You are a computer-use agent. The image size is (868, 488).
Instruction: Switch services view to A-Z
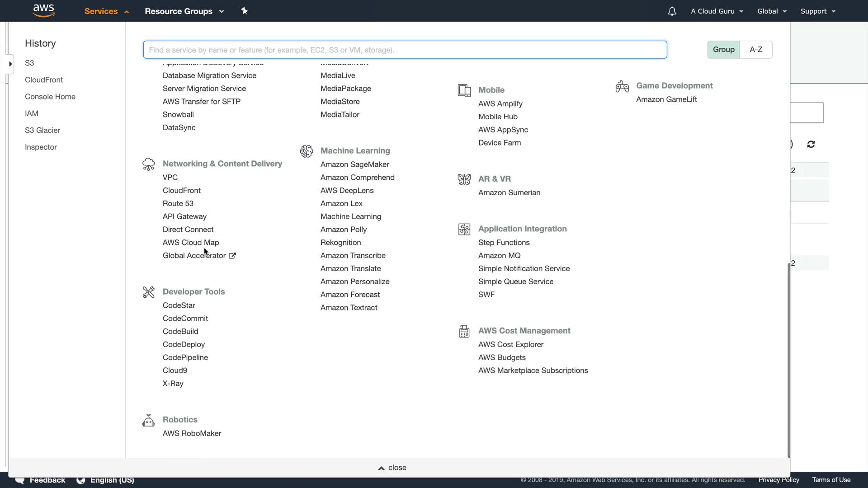756,50
